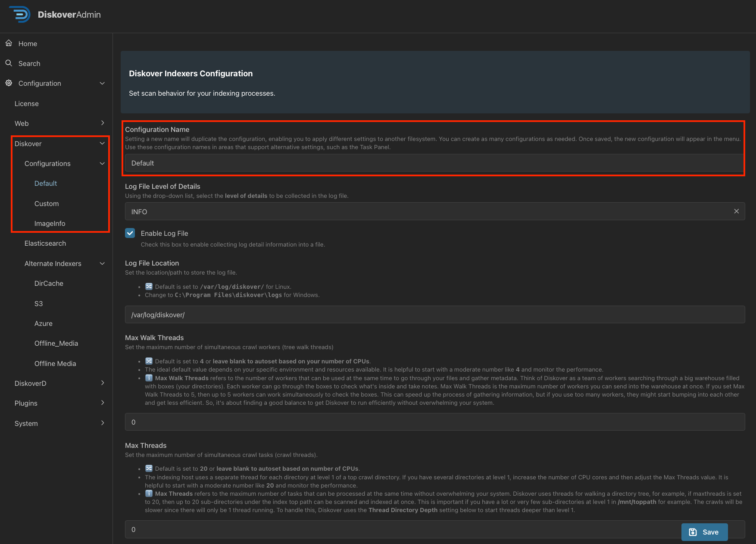756x544 pixels.
Task: Collapse the Configuration menu via its chevron
Action: (x=102, y=83)
